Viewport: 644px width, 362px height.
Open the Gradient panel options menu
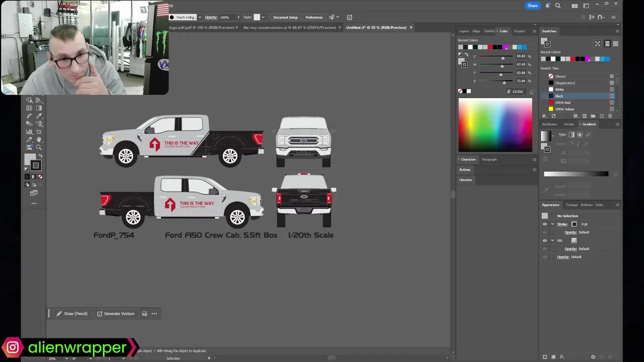click(617, 124)
